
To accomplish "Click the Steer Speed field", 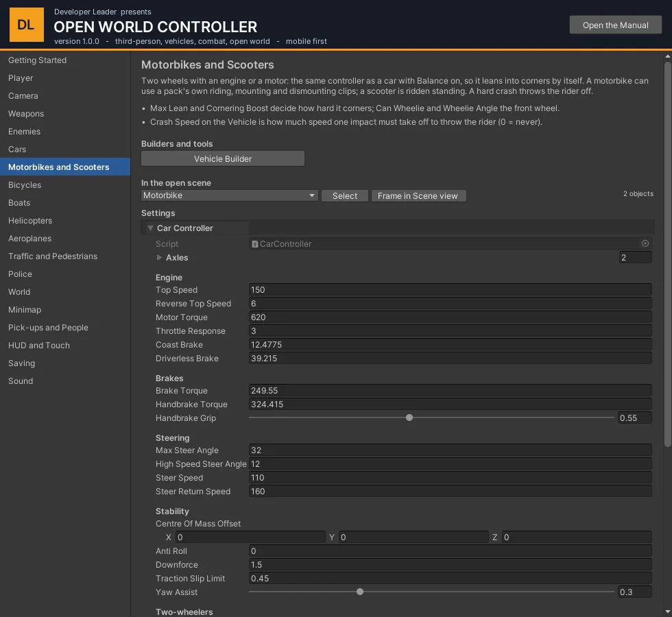I will pyautogui.click(x=450, y=477).
